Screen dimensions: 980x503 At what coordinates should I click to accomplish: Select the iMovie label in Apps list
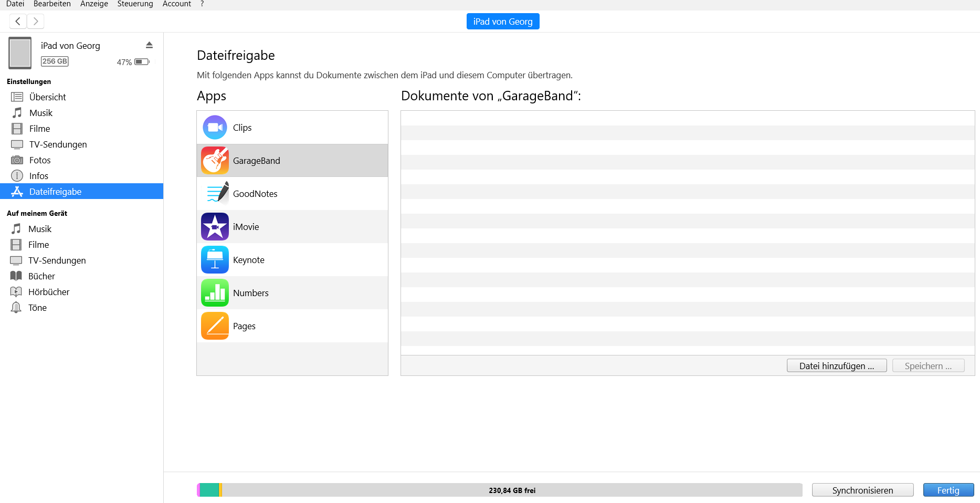246,227
